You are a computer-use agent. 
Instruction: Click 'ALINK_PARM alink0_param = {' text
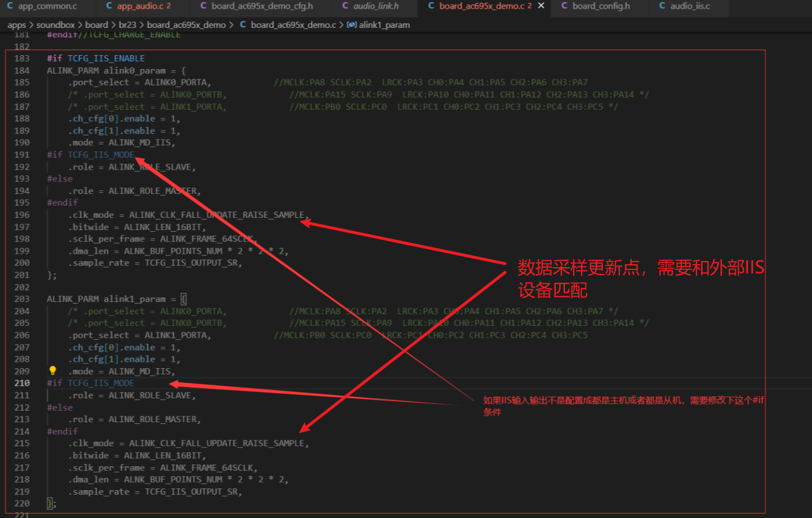click(x=116, y=70)
